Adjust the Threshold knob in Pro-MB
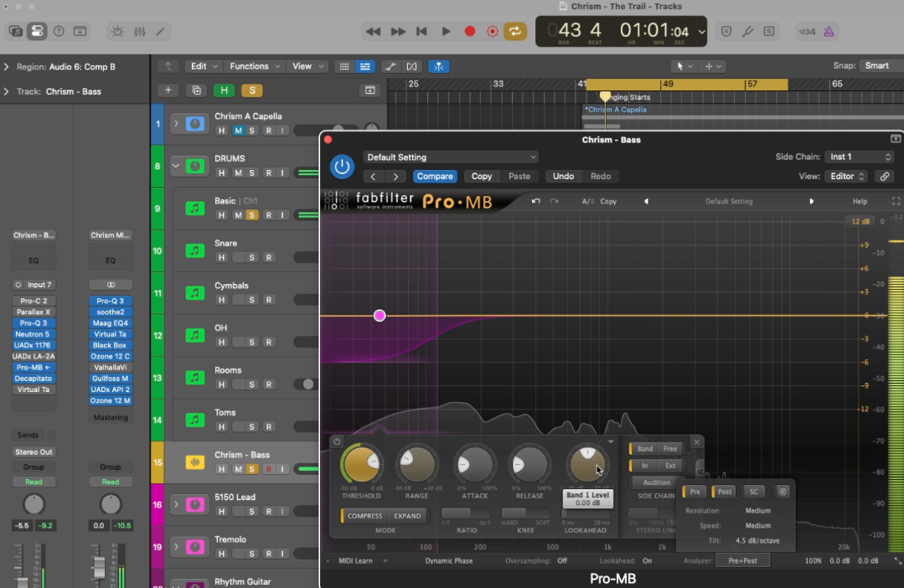This screenshot has height=588, width=904. [x=360, y=467]
